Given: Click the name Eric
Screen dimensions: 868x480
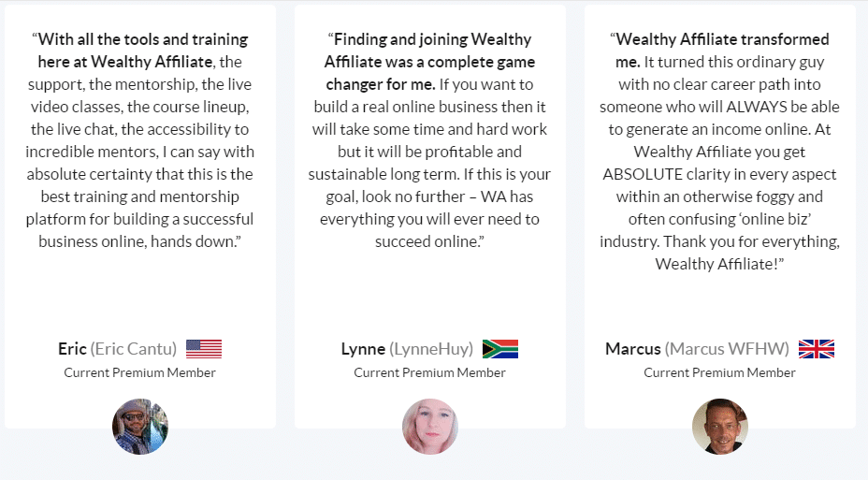Looking at the screenshot, I should (72, 349).
